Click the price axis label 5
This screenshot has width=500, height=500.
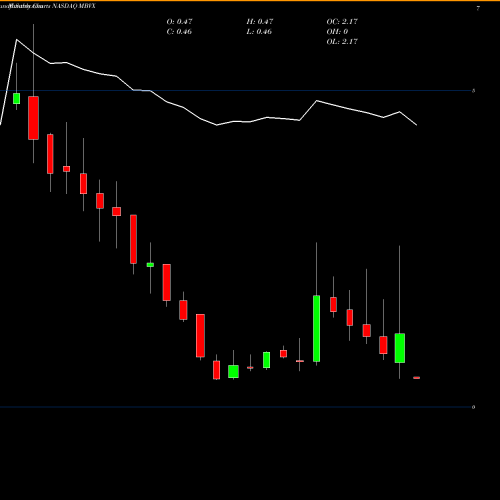[x=474, y=91]
